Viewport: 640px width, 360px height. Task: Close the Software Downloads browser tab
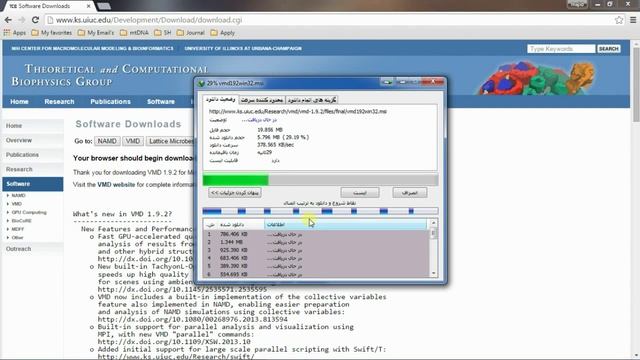coord(89,6)
